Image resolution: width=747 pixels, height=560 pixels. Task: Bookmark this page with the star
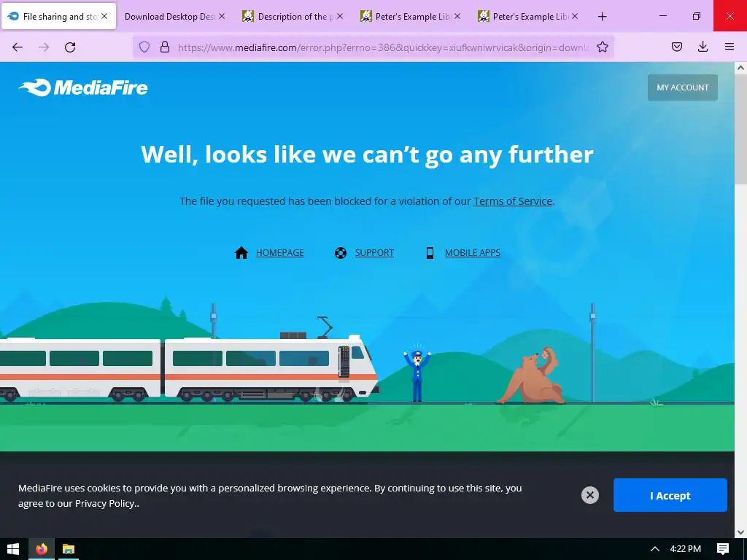602,47
